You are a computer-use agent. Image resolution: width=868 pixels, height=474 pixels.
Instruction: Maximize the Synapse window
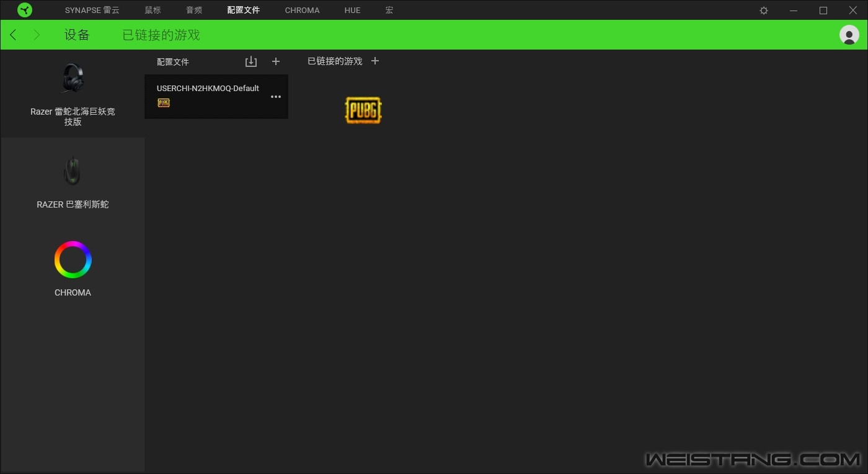tap(823, 11)
